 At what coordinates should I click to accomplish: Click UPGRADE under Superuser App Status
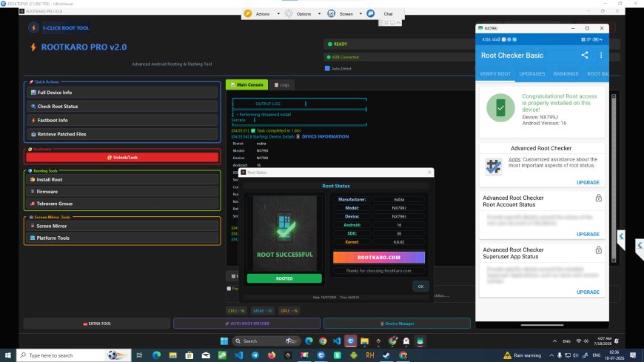tap(588, 292)
